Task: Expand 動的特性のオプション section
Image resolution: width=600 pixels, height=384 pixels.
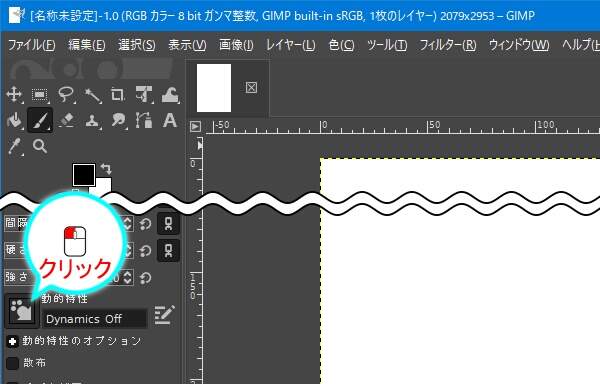Action: 12,342
